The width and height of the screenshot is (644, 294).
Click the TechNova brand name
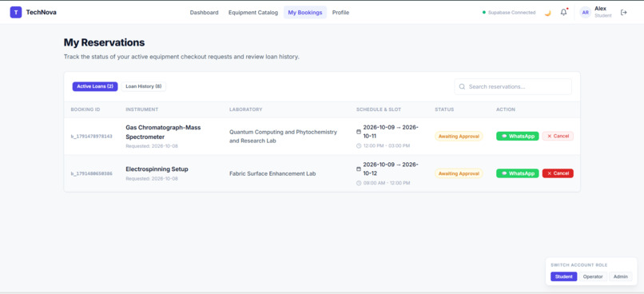point(41,12)
